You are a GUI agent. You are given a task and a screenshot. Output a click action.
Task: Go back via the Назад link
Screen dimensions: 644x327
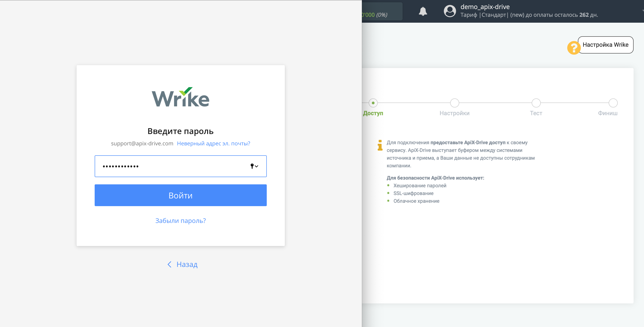(x=182, y=264)
